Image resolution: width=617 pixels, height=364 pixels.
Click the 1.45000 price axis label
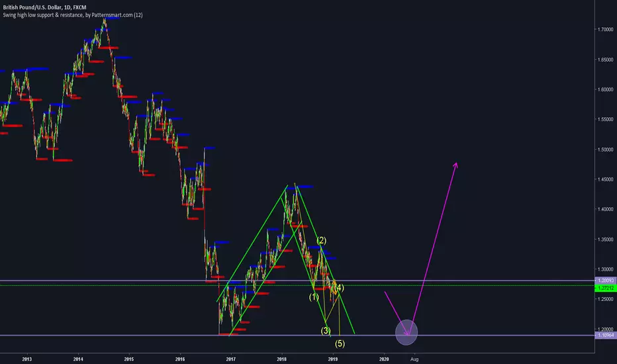click(605, 179)
